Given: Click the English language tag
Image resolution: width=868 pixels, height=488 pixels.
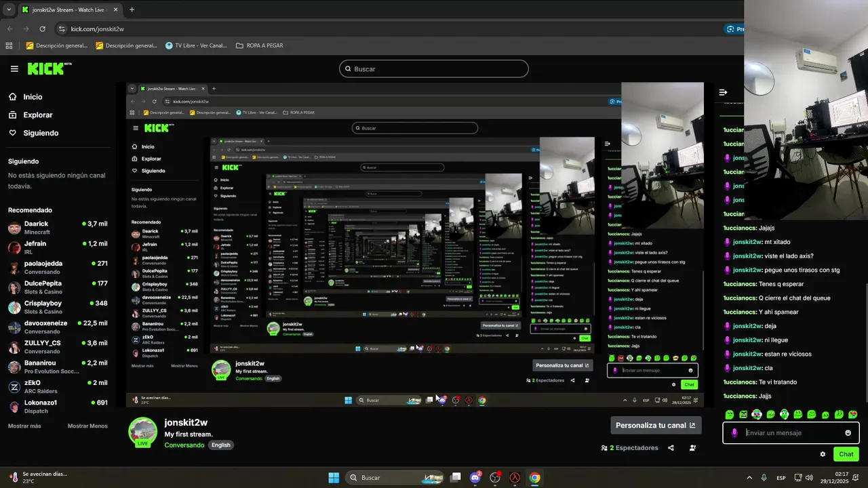Looking at the screenshot, I should (221, 445).
